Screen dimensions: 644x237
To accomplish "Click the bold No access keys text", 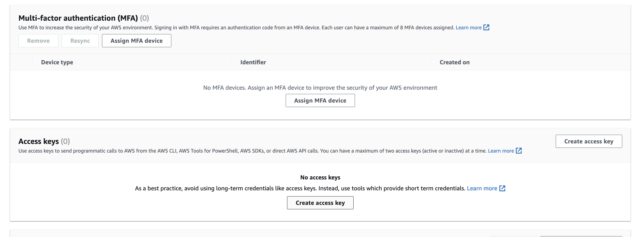I will tap(320, 177).
